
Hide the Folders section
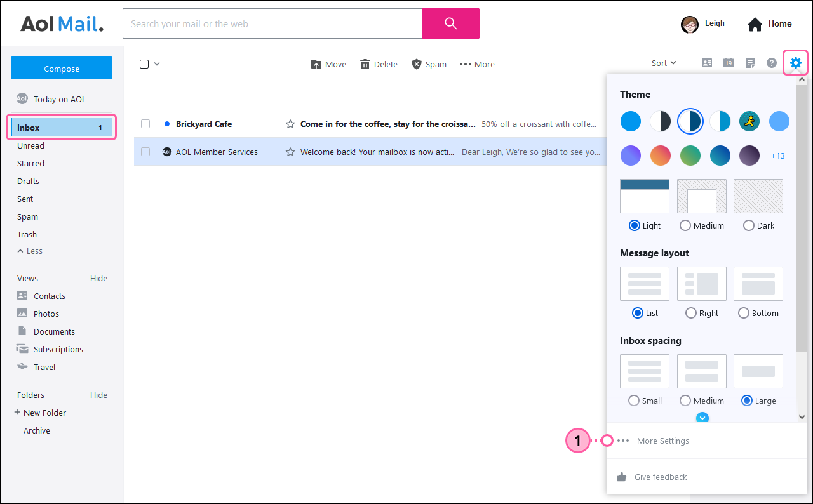point(98,395)
